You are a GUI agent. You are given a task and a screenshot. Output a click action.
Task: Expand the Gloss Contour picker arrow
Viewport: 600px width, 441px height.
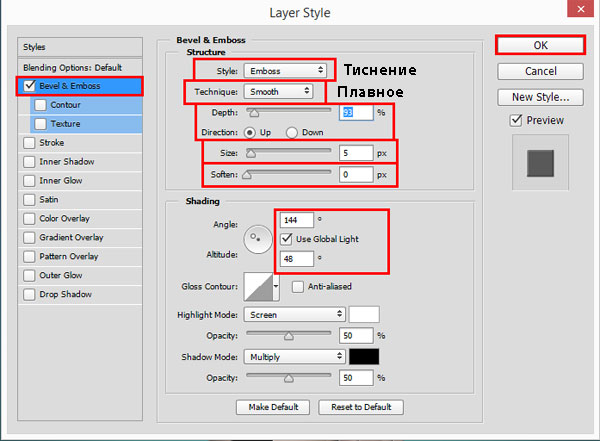click(276, 286)
